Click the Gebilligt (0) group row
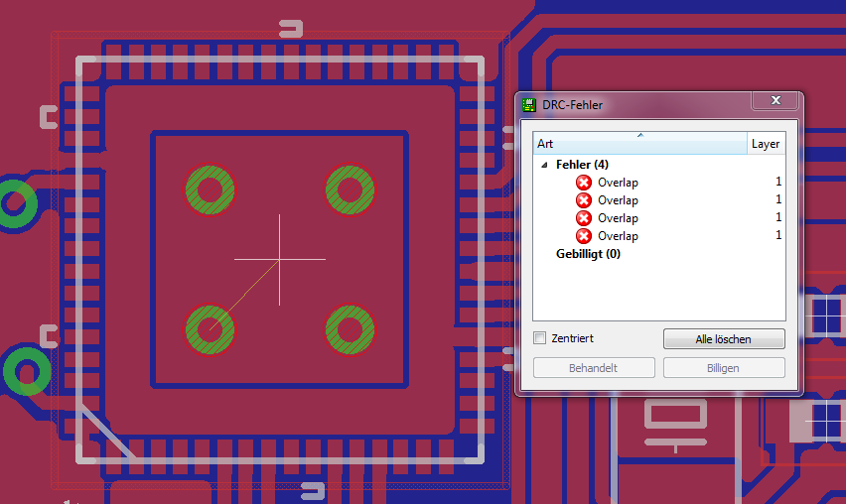This screenshot has width=846, height=504. [x=658, y=253]
